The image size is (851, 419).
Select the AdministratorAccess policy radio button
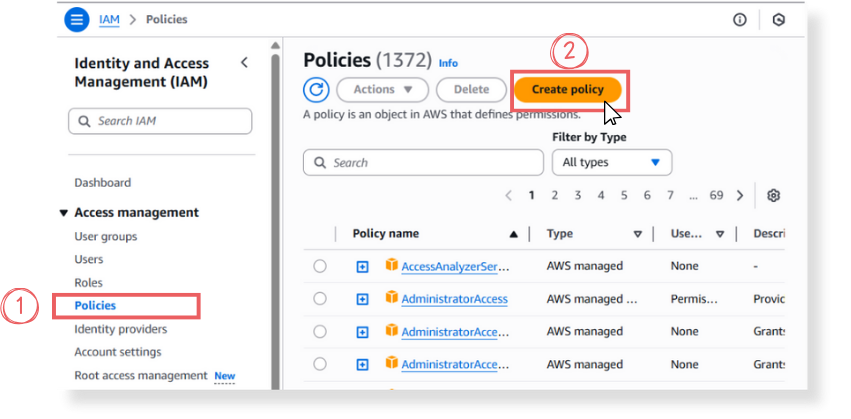tap(320, 299)
